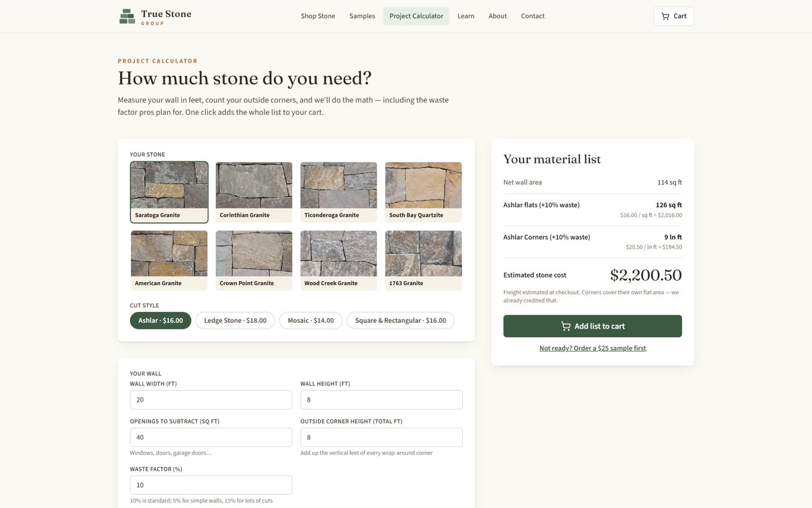Switch cut style to Ledge Stone $18.00
The width and height of the screenshot is (812, 508).
point(235,320)
